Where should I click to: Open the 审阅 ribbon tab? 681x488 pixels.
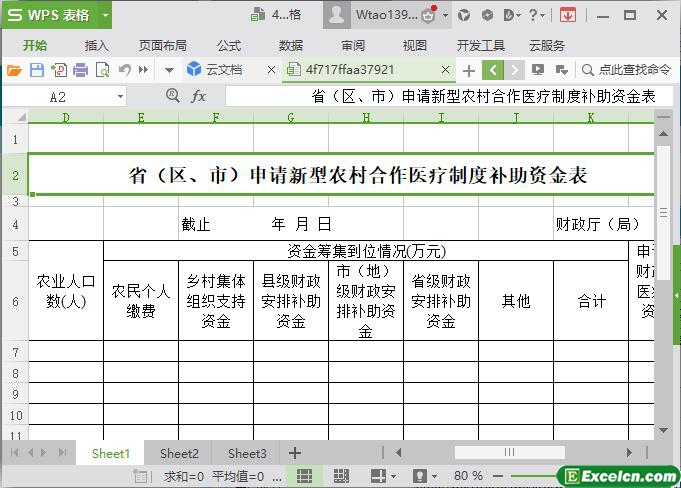353,45
